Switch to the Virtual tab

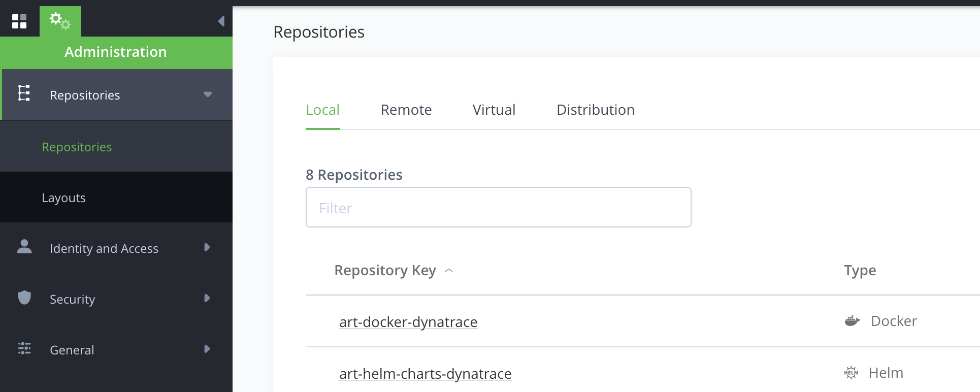click(x=494, y=110)
